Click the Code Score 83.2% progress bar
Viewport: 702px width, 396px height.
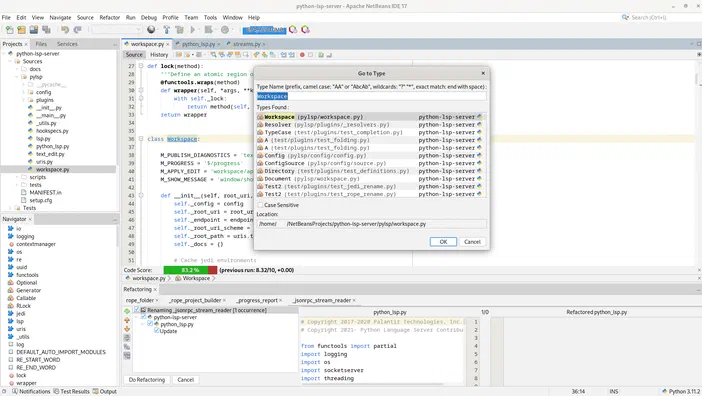tap(190, 270)
